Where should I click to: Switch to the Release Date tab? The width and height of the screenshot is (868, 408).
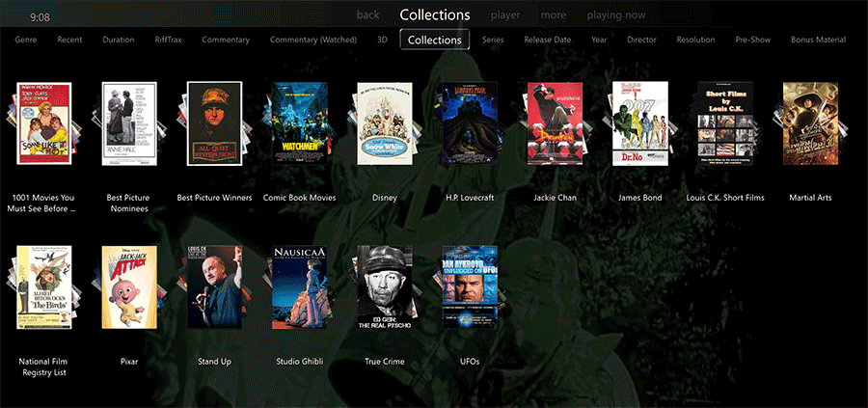point(548,40)
